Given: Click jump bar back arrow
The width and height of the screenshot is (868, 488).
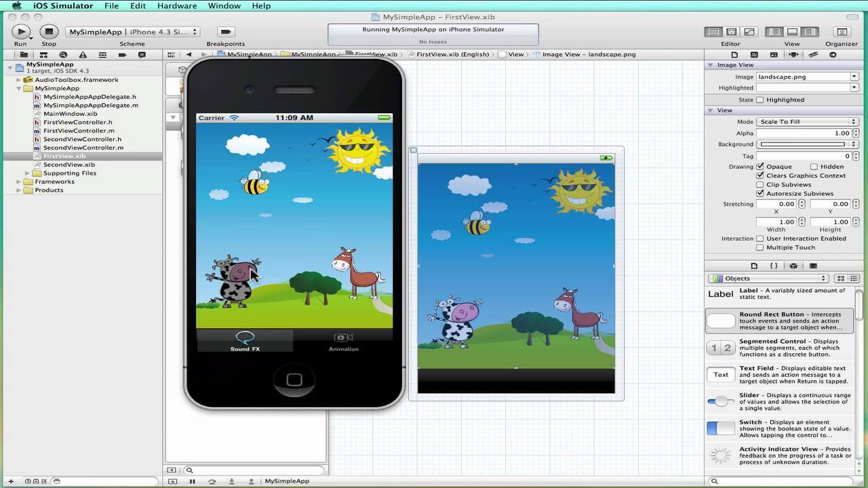Looking at the screenshot, I should coord(189,54).
